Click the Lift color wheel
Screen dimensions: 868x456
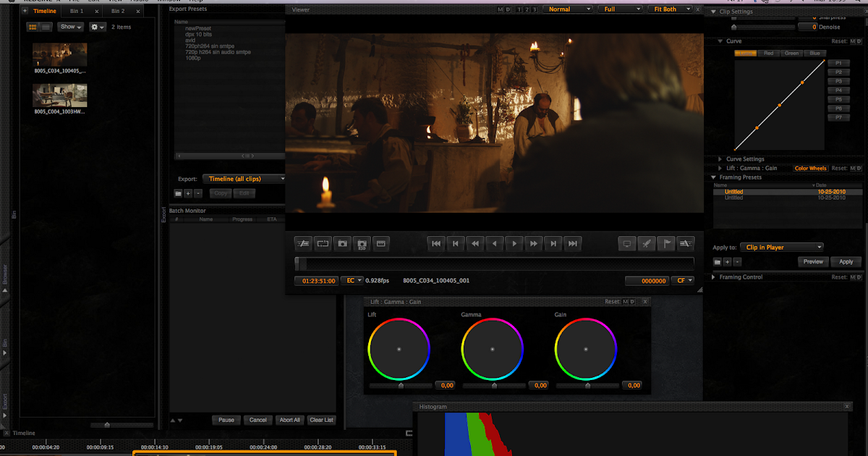tap(399, 349)
